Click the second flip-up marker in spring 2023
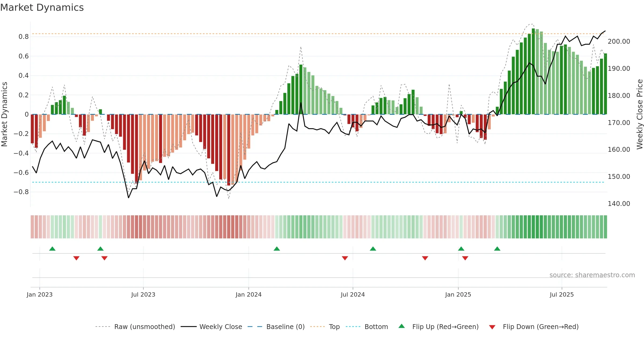644x362 pixels. (x=100, y=249)
